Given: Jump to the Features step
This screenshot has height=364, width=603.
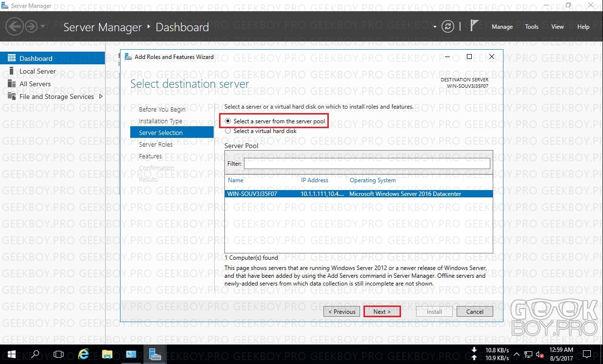Looking at the screenshot, I should [x=150, y=156].
